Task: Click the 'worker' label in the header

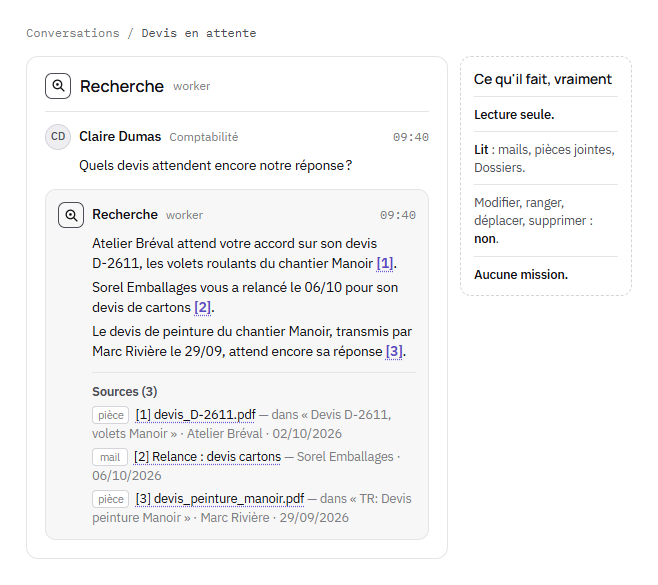Action: click(x=191, y=86)
